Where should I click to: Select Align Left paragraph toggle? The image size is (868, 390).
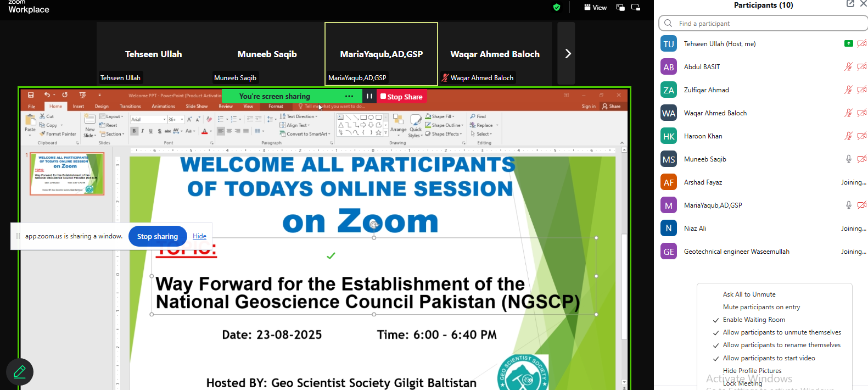pos(221,131)
